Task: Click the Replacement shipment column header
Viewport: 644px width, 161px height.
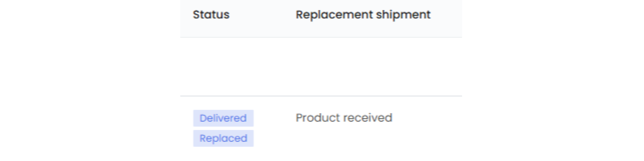Action: click(363, 15)
